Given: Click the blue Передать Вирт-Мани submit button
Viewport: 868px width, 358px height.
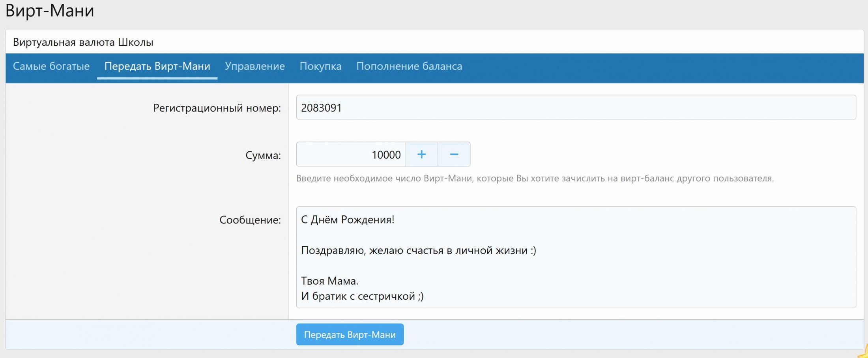Looking at the screenshot, I should click(350, 334).
